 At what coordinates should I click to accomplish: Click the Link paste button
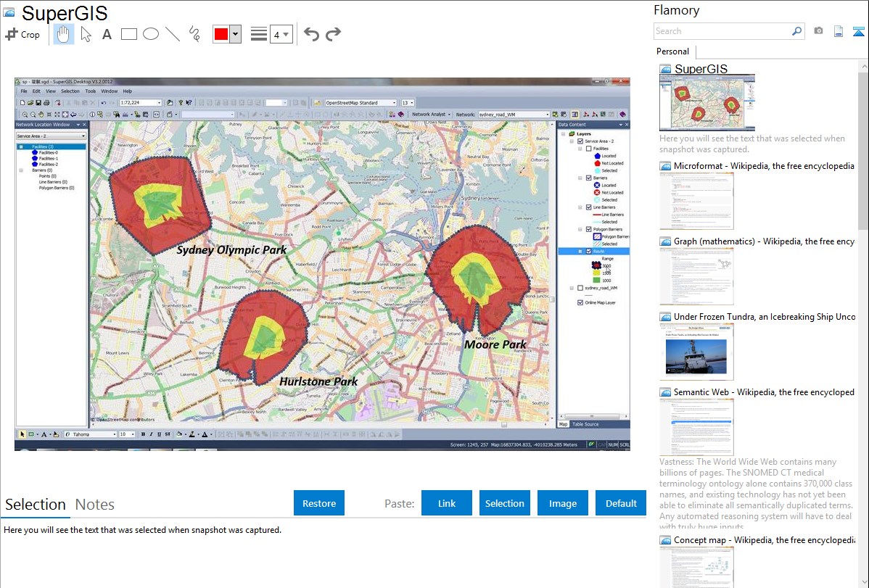pyautogui.click(x=447, y=503)
